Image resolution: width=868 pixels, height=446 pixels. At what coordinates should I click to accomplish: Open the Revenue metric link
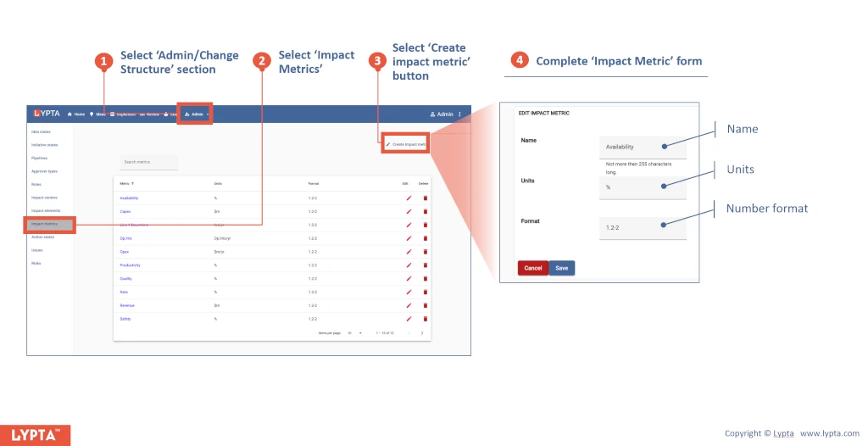(127, 305)
